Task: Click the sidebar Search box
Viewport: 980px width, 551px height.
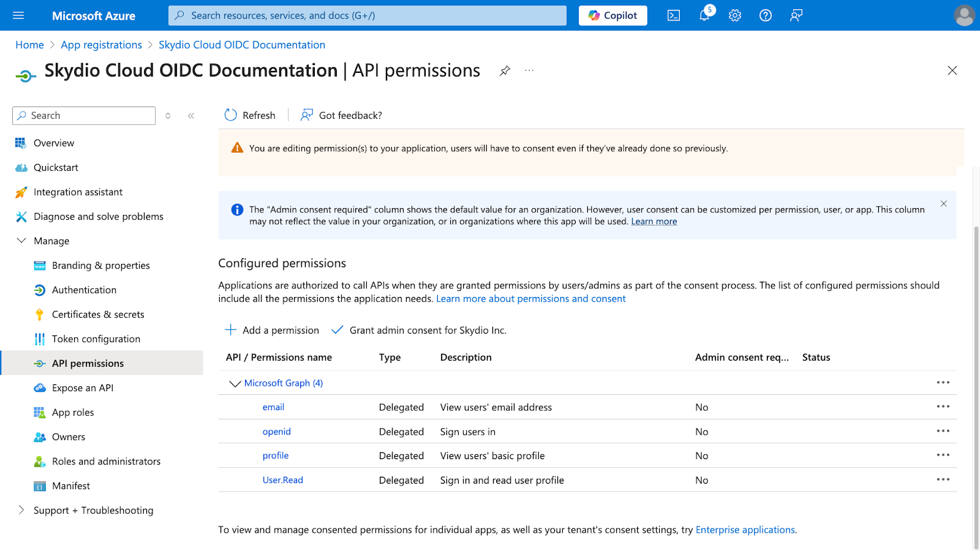Action: (x=84, y=116)
